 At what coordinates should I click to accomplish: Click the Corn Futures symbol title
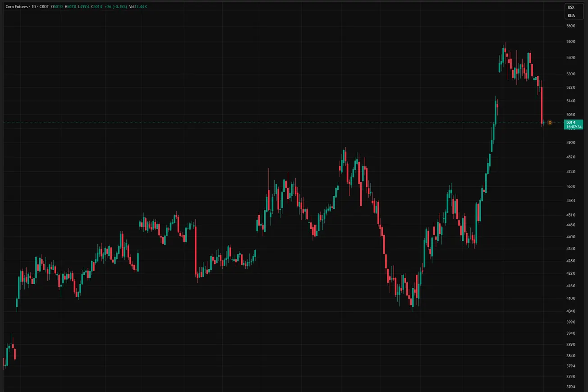pos(18,7)
